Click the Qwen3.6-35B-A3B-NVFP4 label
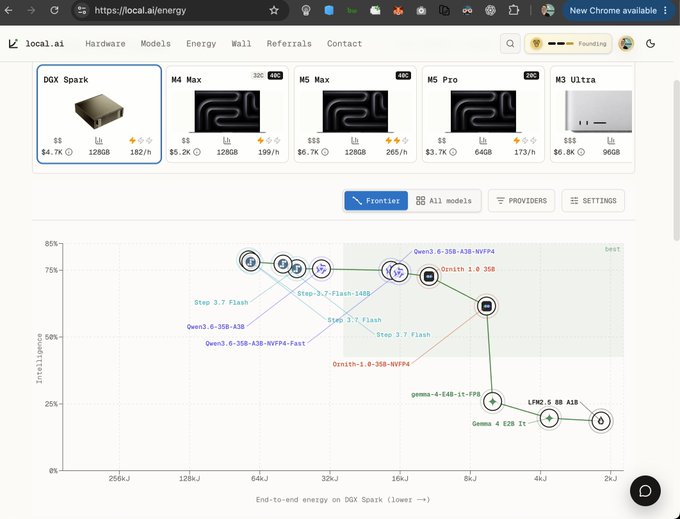The height and width of the screenshot is (519, 680). pos(454,251)
